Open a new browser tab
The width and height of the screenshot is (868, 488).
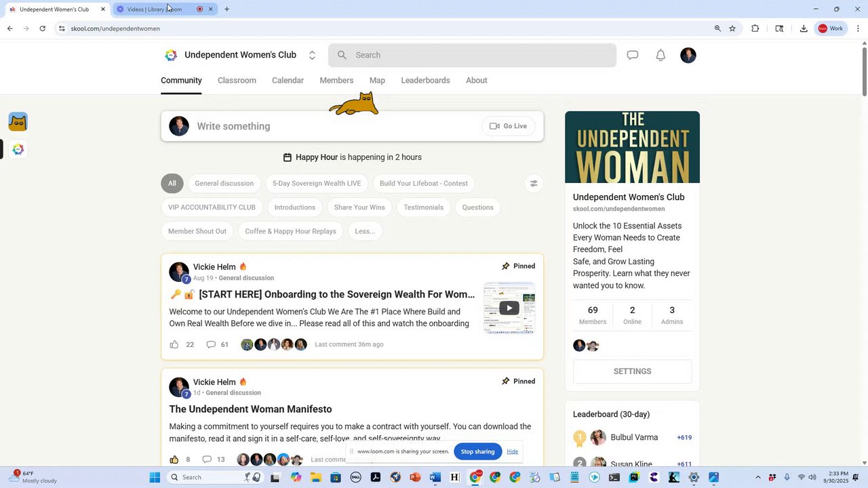coord(226,9)
